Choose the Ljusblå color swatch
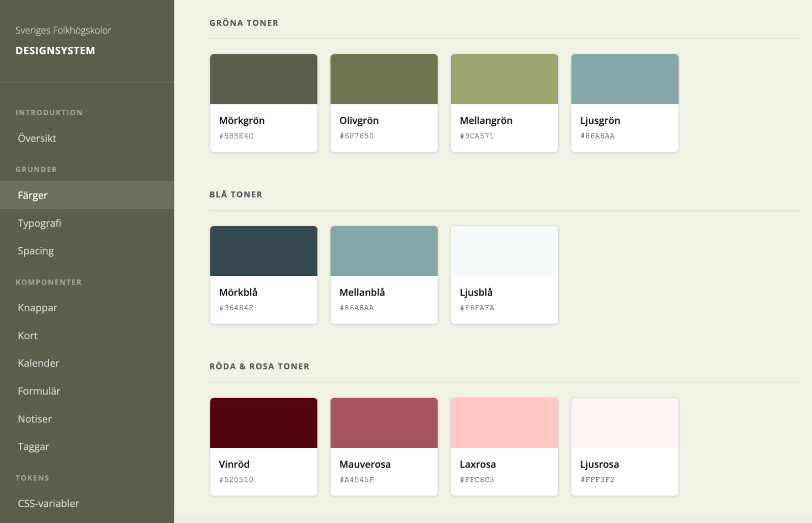 504,251
